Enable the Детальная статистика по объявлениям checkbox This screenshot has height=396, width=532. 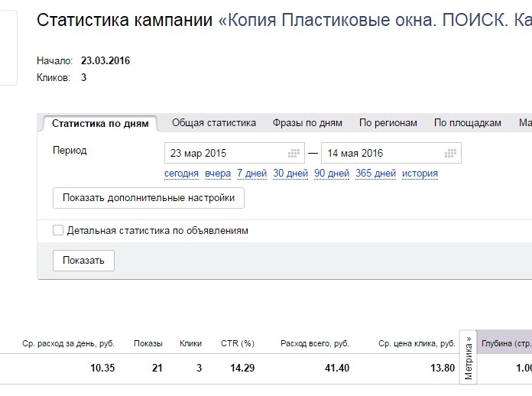tap(58, 230)
